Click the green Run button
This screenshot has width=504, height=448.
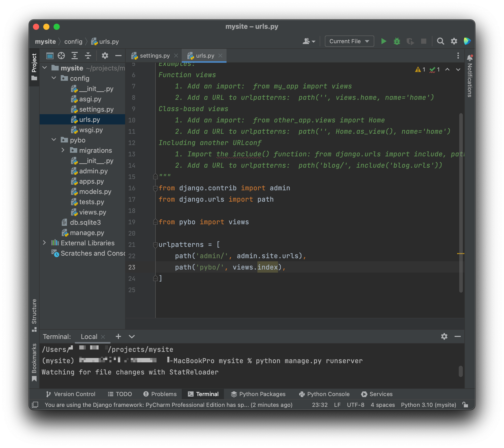click(x=383, y=41)
